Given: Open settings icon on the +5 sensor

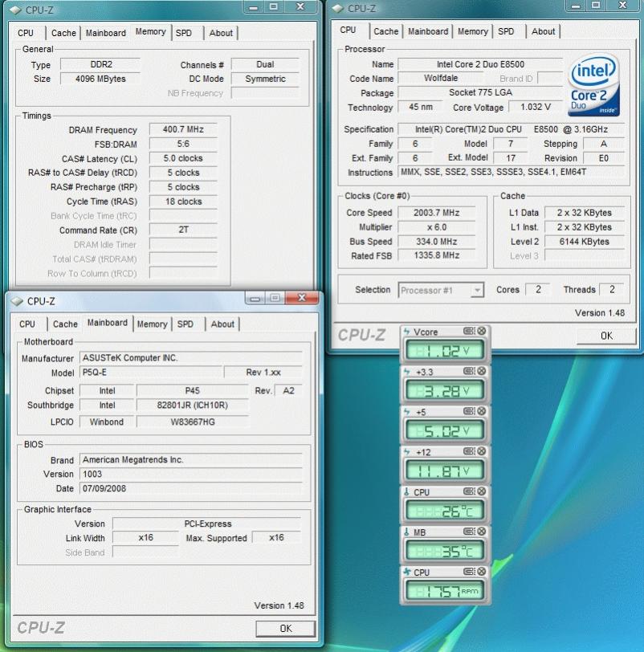Looking at the screenshot, I should pyautogui.click(x=469, y=411).
